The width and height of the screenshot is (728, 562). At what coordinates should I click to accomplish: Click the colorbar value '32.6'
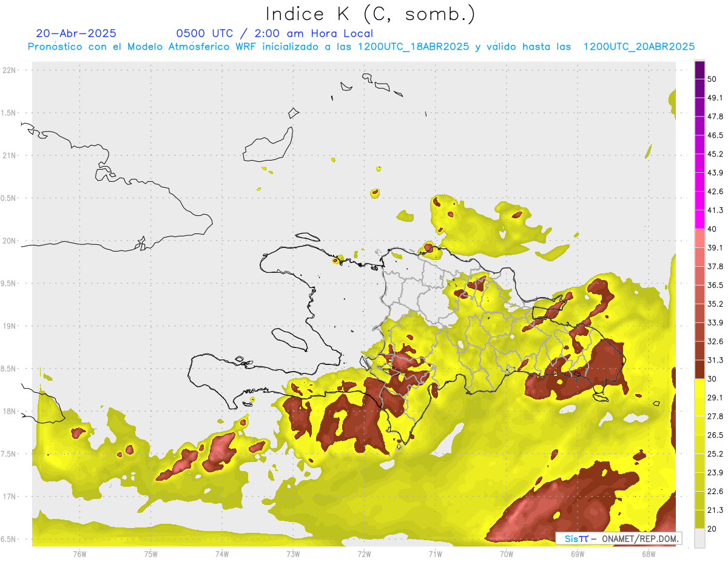(x=715, y=341)
